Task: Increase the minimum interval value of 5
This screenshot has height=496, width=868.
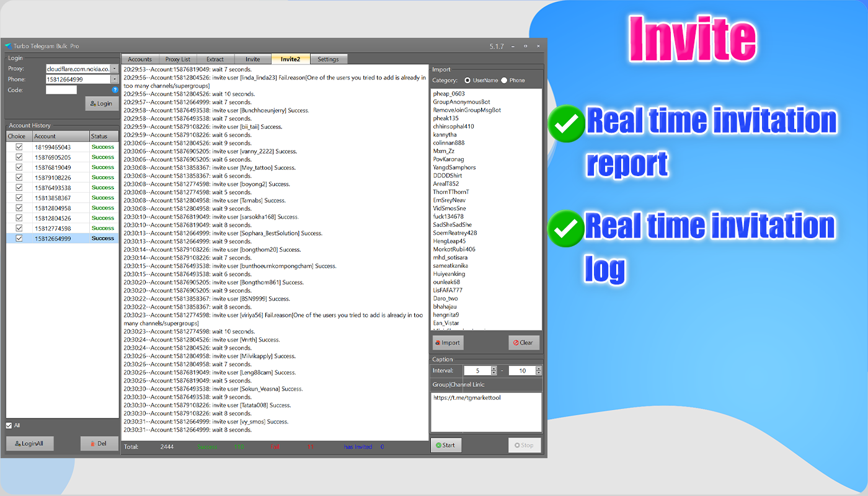Action: click(x=494, y=368)
